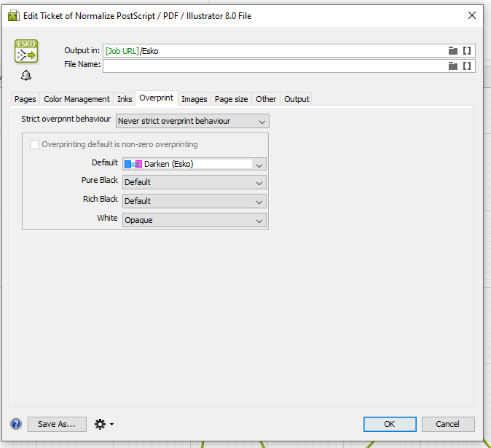
Task: Browse folder for Output in field
Action: coord(453,51)
